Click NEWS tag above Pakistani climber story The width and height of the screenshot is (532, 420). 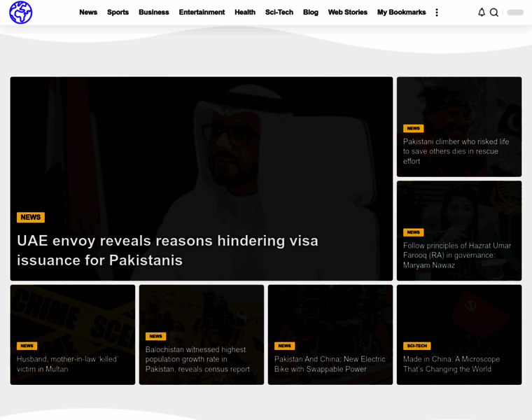point(413,128)
